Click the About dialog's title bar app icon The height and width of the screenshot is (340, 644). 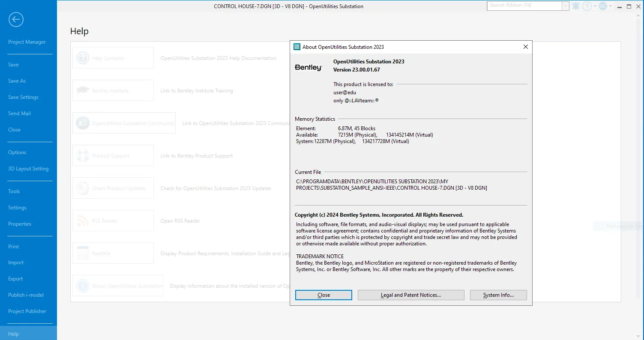pos(297,47)
